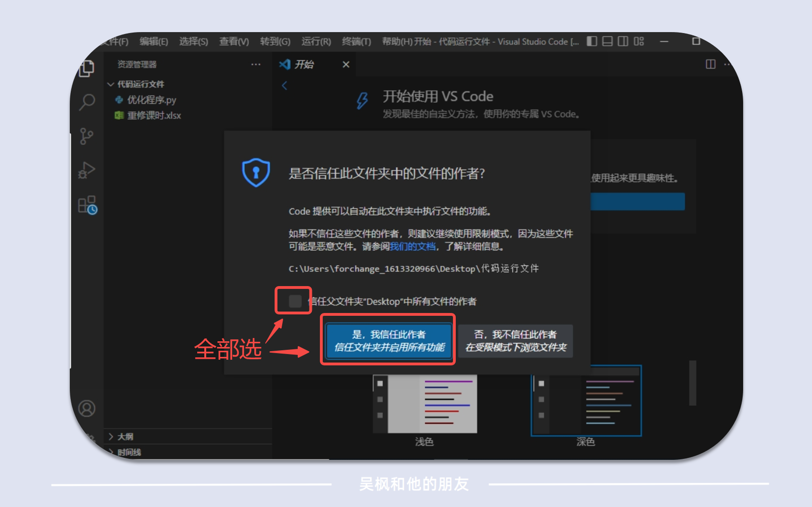
Task: Open the 查看(V) menu
Action: (x=234, y=42)
